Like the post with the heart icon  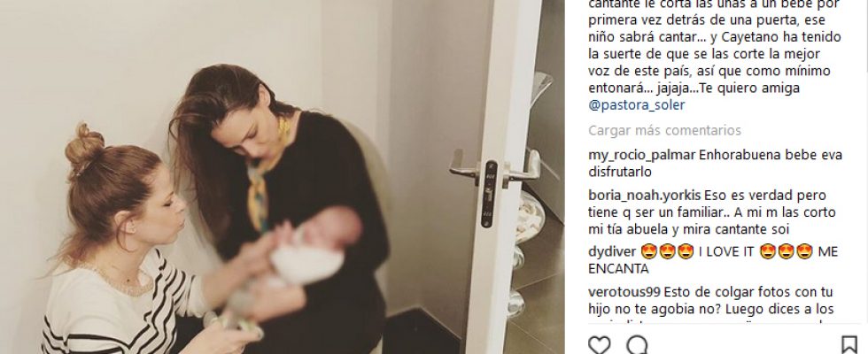[599, 345]
